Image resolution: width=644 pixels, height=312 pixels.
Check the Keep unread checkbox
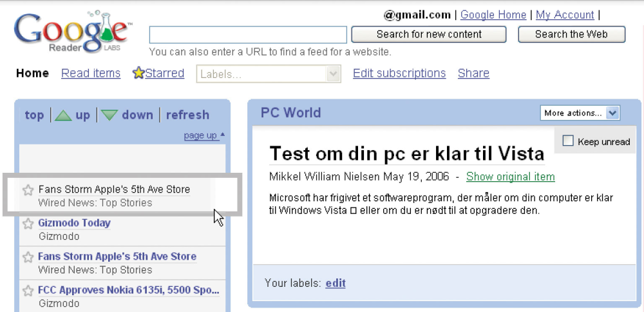tap(568, 141)
